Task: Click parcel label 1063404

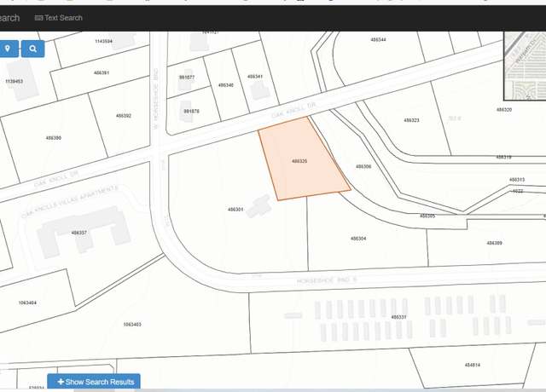Action: (27, 303)
